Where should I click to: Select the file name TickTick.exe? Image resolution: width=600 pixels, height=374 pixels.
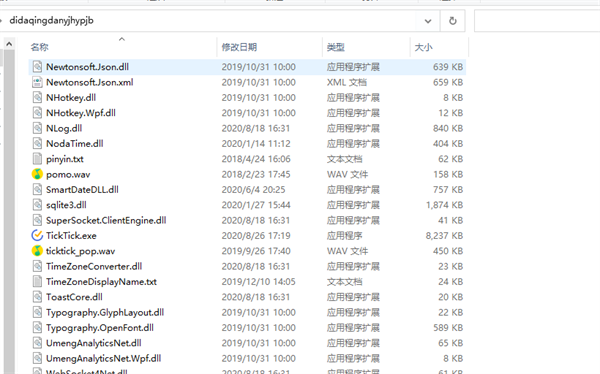71,235
